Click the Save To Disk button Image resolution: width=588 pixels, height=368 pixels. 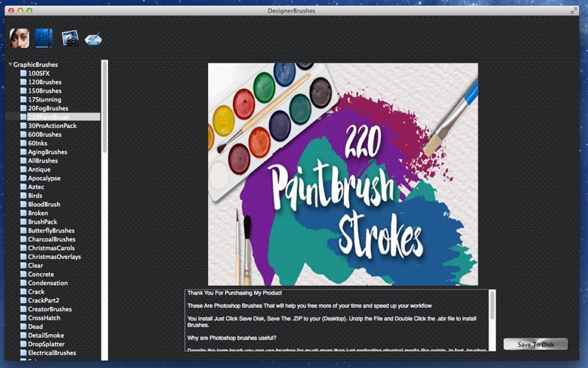[536, 344]
